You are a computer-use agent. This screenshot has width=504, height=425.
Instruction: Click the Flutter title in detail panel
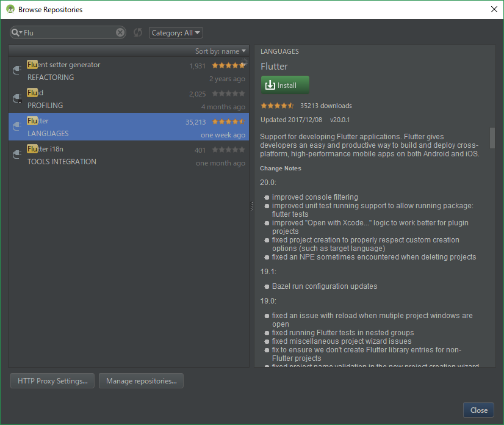point(274,67)
